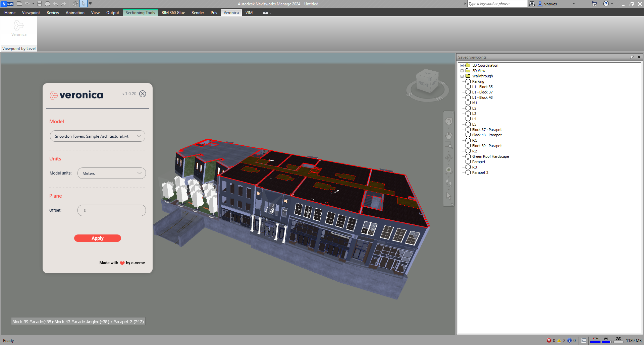Open the Model units dropdown

pyautogui.click(x=112, y=174)
